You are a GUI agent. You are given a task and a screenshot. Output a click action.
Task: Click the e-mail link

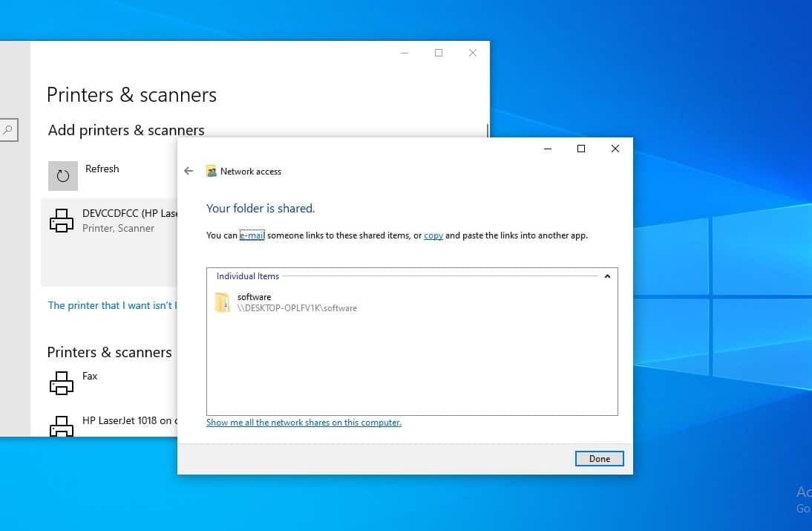(x=252, y=235)
